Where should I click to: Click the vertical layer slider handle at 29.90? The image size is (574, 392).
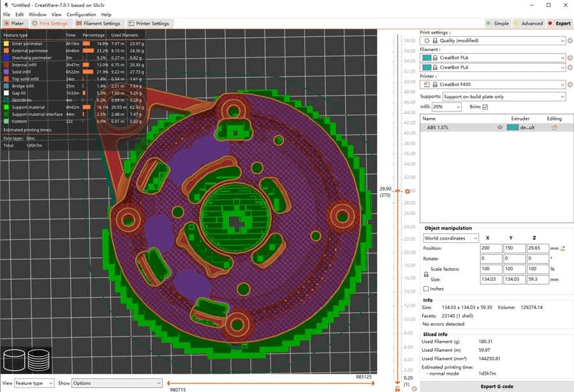pyautogui.click(x=398, y=191)
